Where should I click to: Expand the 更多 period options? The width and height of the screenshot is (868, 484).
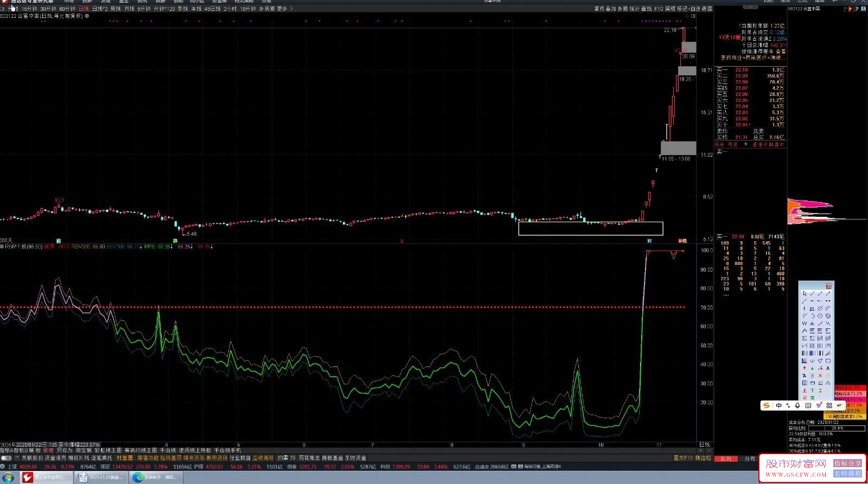coord(282,9)
